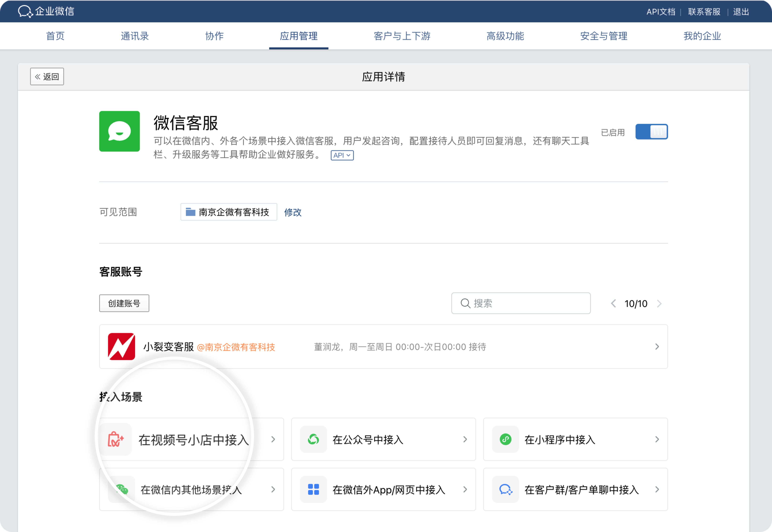This screenshot has width=772, height=532.
Task: Click chevron on 在小程序中接入 card
Action: 657,439
